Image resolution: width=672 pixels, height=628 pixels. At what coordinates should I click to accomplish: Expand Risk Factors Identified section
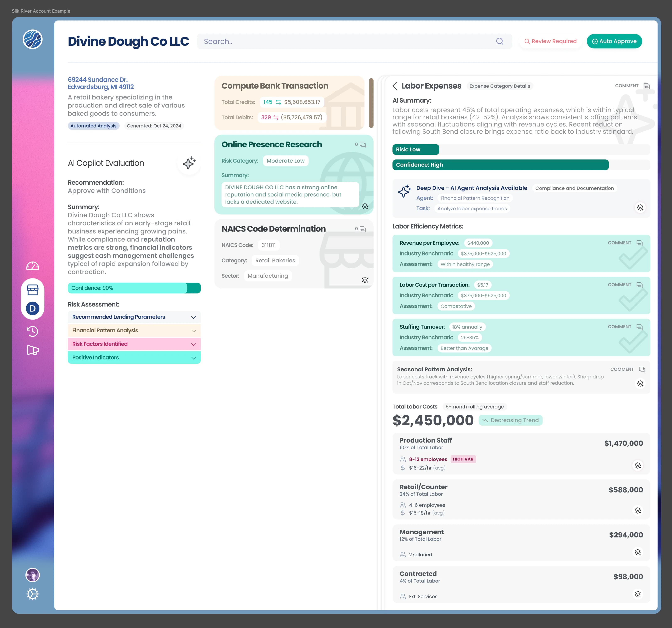pos(134,344)
